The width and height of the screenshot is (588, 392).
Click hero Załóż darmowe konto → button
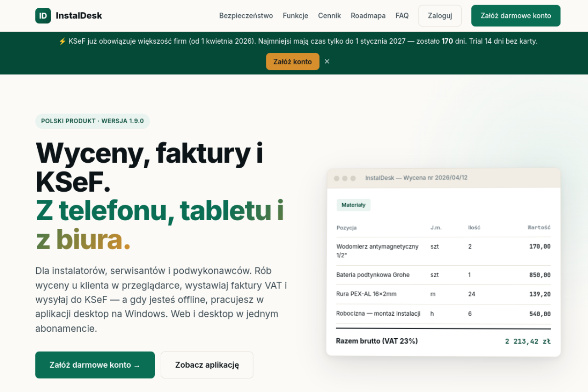click(x=95, y=365)
